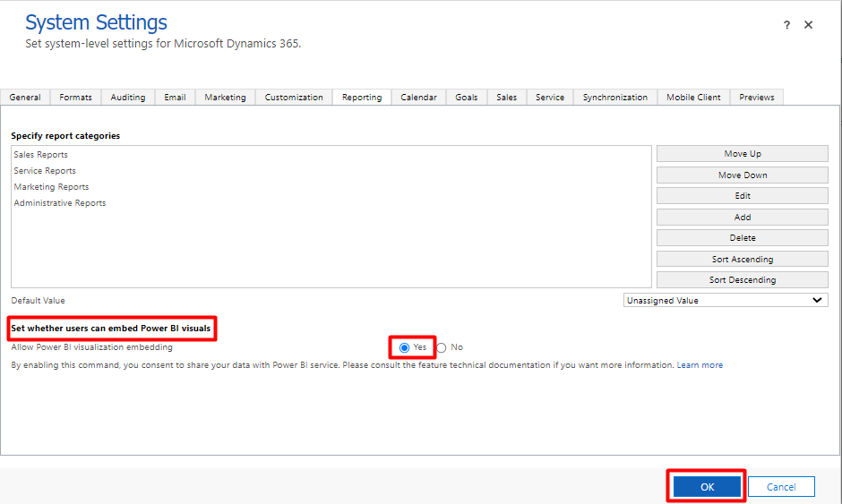Click the Cancel button
Image resolution: width=842 pixels, height=504 pixels.
pyautogui.click(x=781, y=487)
